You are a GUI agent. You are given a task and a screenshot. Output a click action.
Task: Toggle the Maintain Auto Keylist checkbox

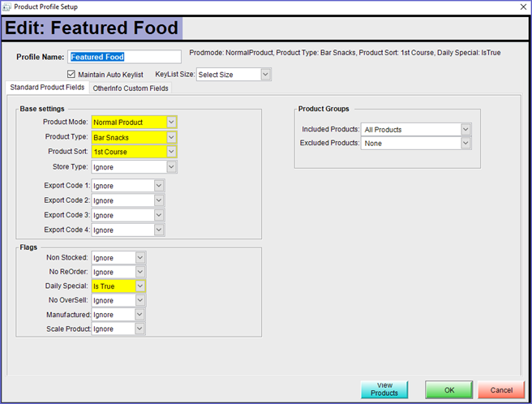click(x=71, y=75)
